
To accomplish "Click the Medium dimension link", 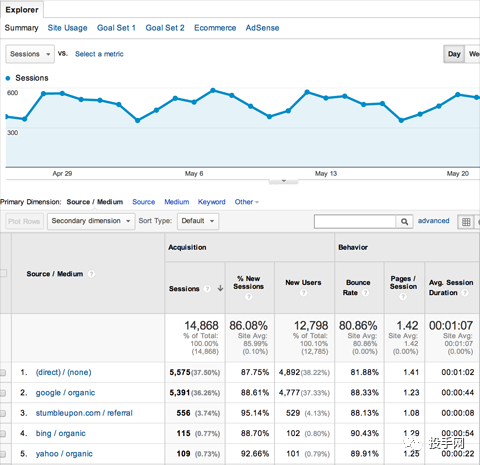I will (177, 202).
